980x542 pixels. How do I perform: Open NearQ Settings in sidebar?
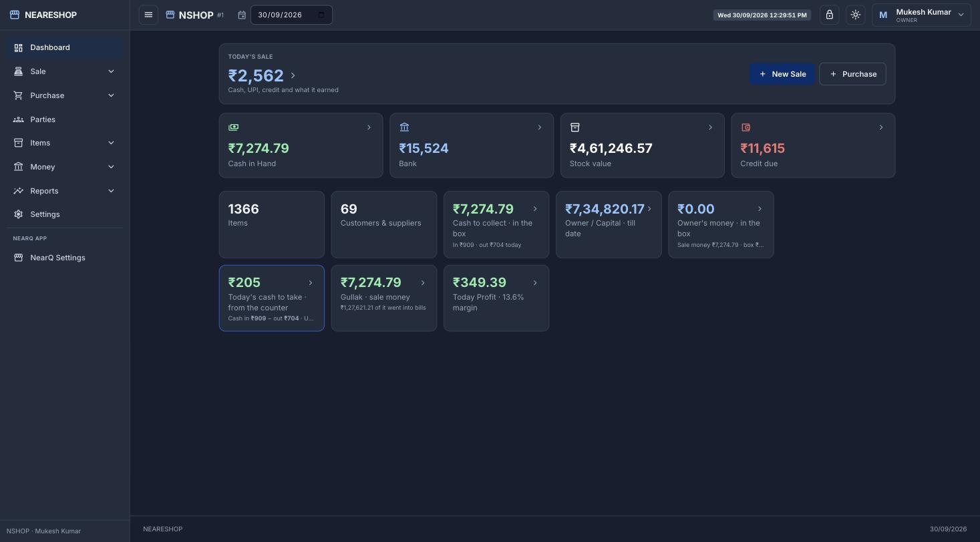tap(65, 258)
